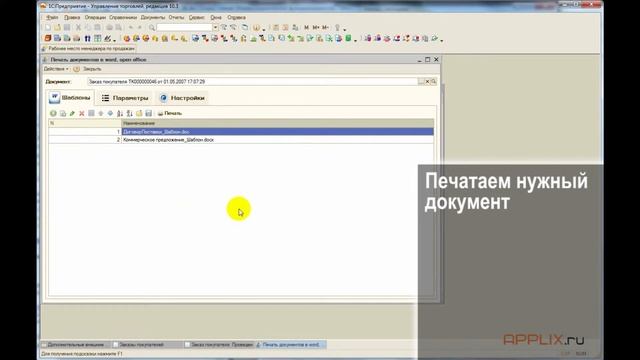Click the main toolbar search input field
The width and height of the screenshot is (640, 360).
coord(184,27)
